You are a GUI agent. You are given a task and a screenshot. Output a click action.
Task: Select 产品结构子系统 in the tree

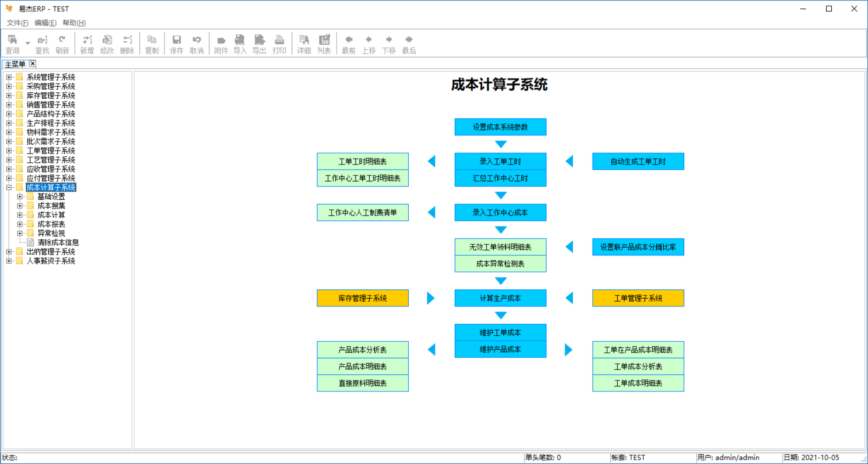coord(51,114)
